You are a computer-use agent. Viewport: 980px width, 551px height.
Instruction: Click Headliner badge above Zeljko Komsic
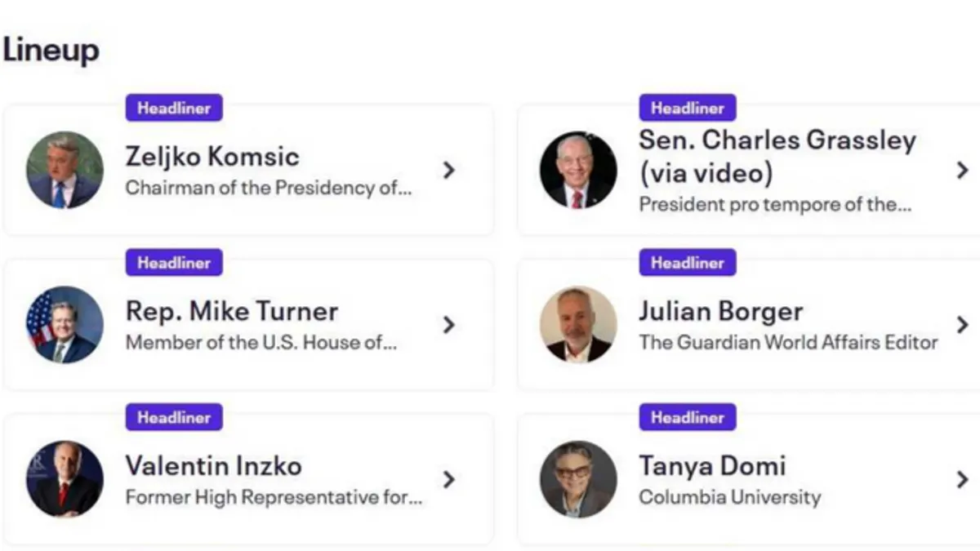pyautogui.click(x=174, y=108)
